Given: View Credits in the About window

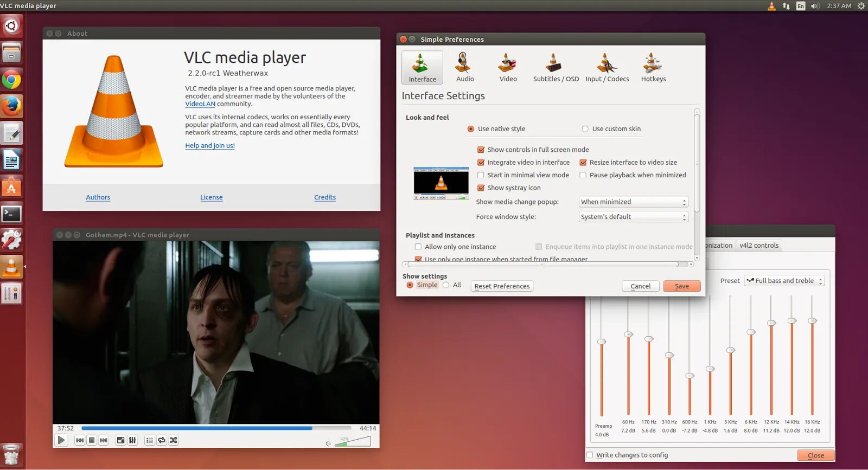Looking at the screenshot, I should pyautogui.click(x=325, y=197).
